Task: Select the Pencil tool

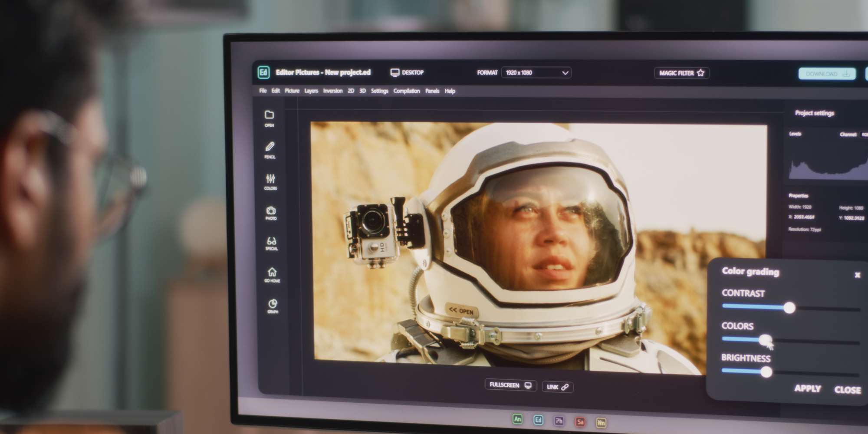Action: click(270, 150)
